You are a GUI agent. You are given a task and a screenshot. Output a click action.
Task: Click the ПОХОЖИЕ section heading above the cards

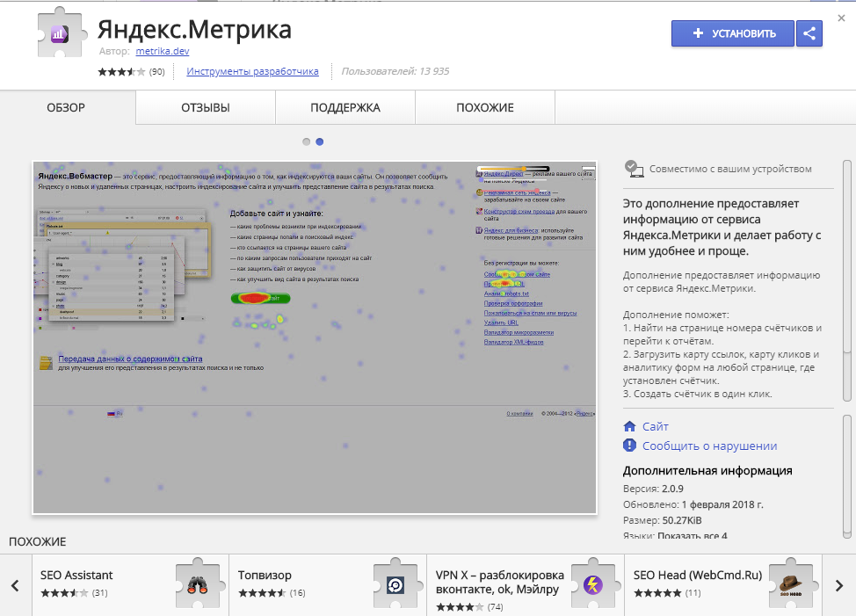coord(38,542)
